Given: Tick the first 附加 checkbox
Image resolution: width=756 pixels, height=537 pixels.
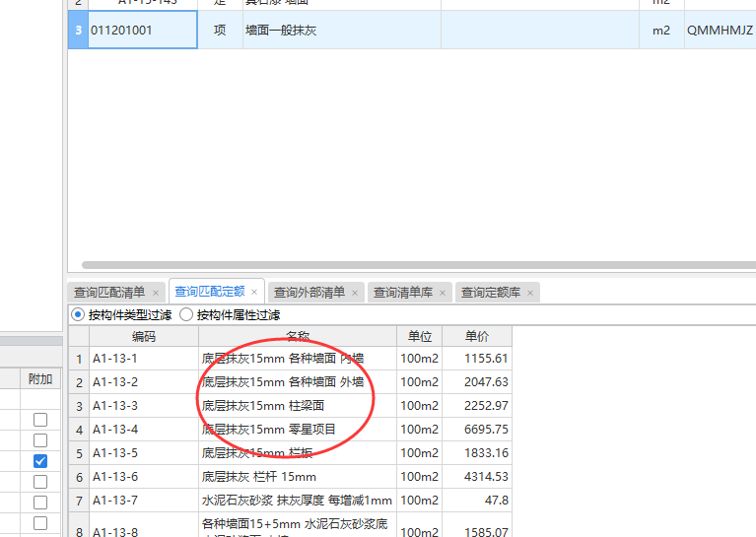Looking at the screenshot, I should pyautogui.click(x=40, y=420).
